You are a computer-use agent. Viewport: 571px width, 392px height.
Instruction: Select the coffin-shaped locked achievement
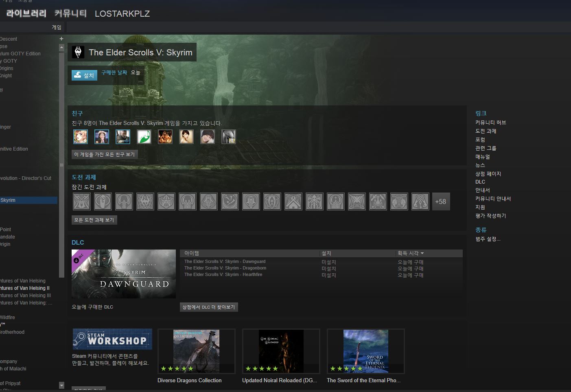coord(103,201)
